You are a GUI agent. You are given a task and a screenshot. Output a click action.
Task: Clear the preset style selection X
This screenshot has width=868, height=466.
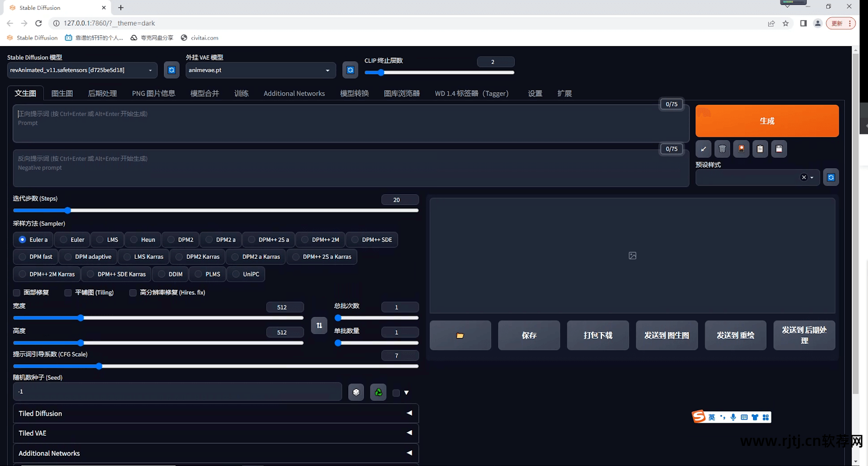(804, 177)
